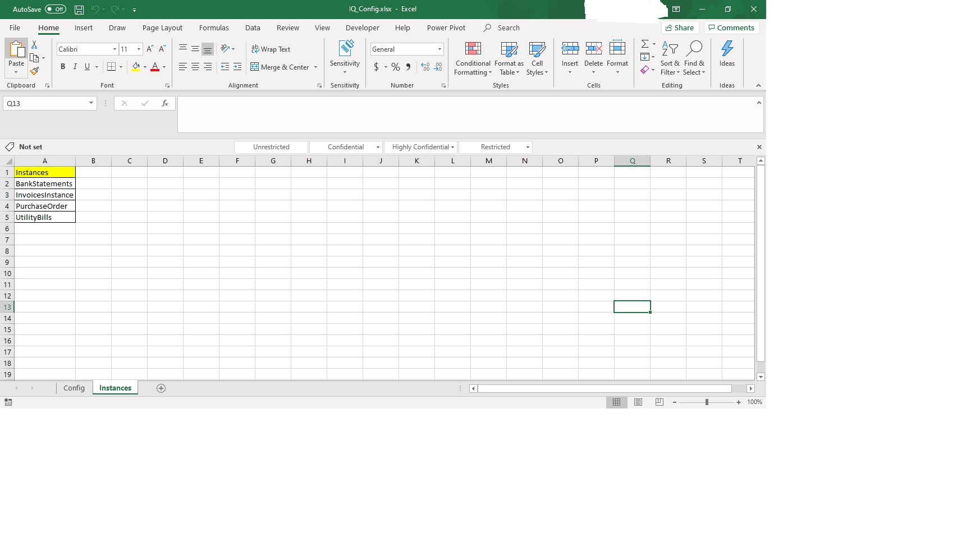Open the Confidential sensitivity dropdown arrow
This screenshot has width=980, height=551.
[378, 147]
